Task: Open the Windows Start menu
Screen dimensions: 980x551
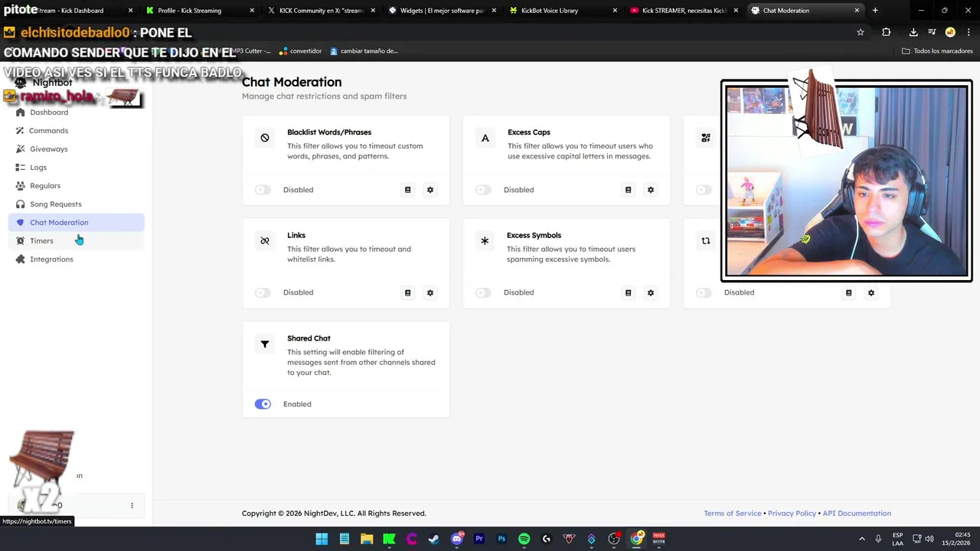Action: pos(322,539)
